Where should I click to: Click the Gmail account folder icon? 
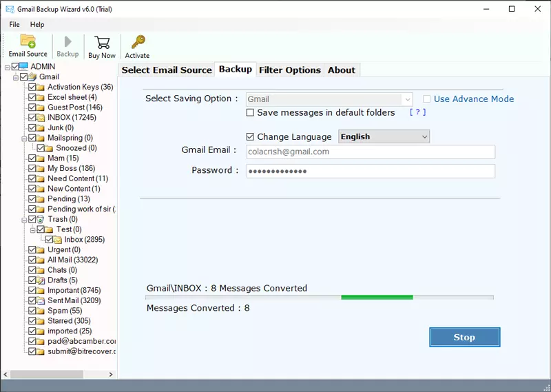click(32, 76)
